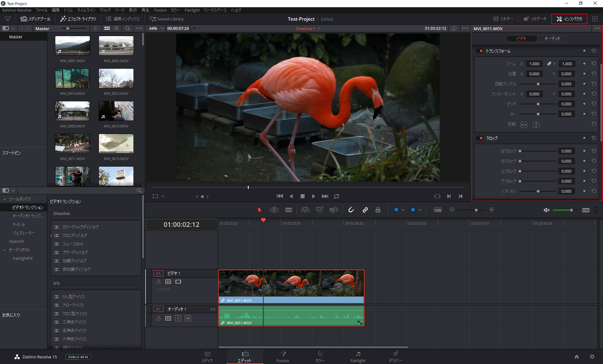
Task: Open the flag color dropdown arrow
Action: pos(403,210)
